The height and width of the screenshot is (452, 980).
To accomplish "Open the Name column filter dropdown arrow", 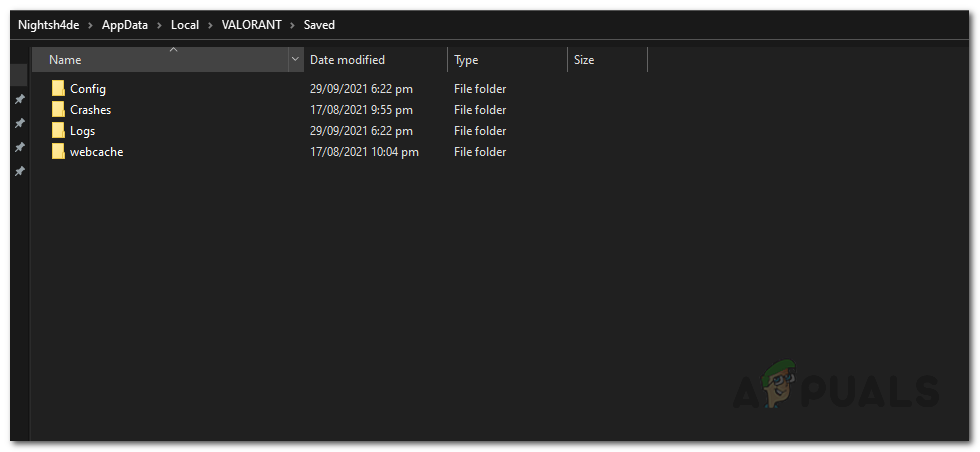I will [295, 60].
